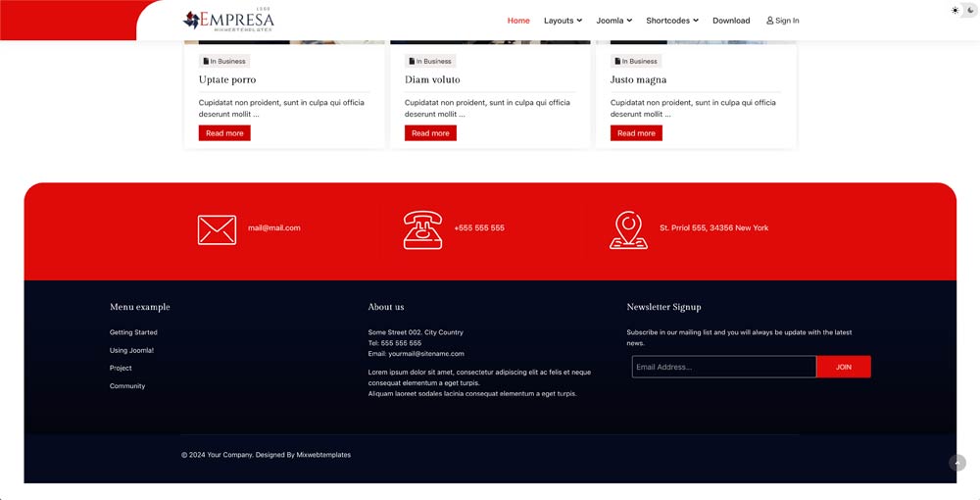Open the Joomla dropdown menu
The width and height of the screenshot is (980, 500).
tap(613, 21)
